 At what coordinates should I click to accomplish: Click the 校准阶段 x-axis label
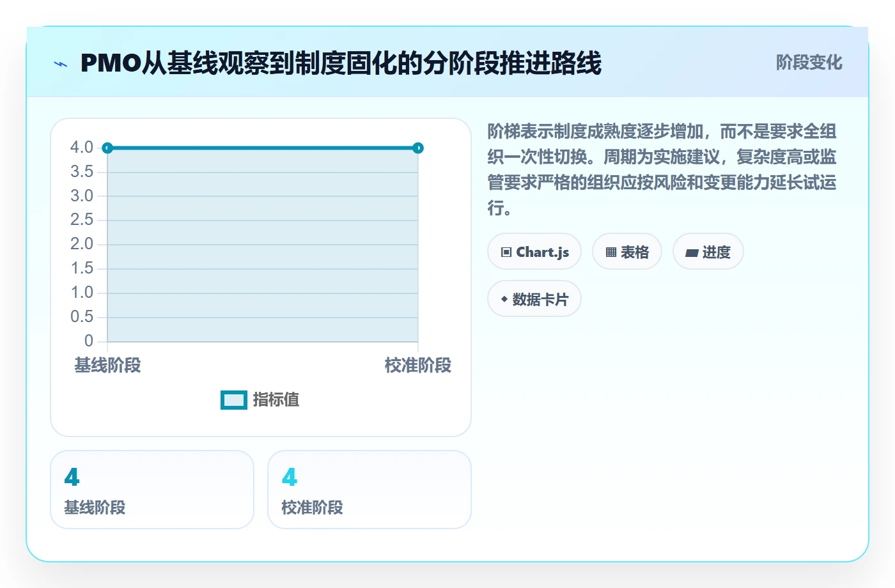418,366
